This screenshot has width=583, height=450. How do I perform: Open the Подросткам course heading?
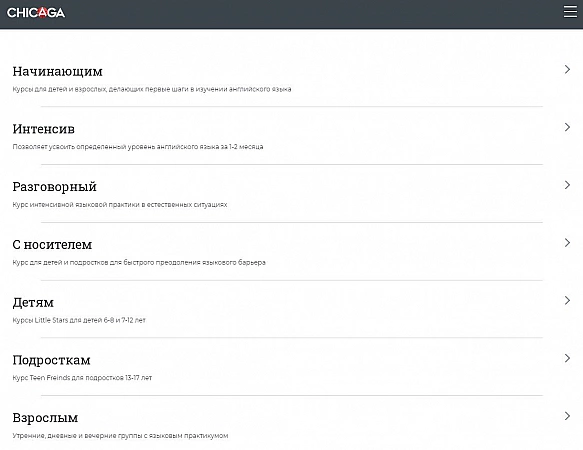51,360
